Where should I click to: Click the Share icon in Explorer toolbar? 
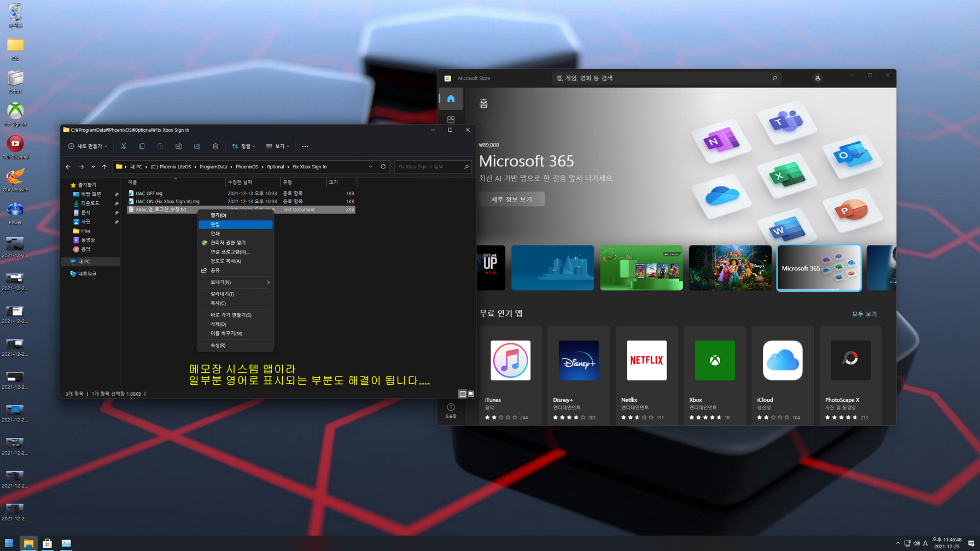click(197, 146)
